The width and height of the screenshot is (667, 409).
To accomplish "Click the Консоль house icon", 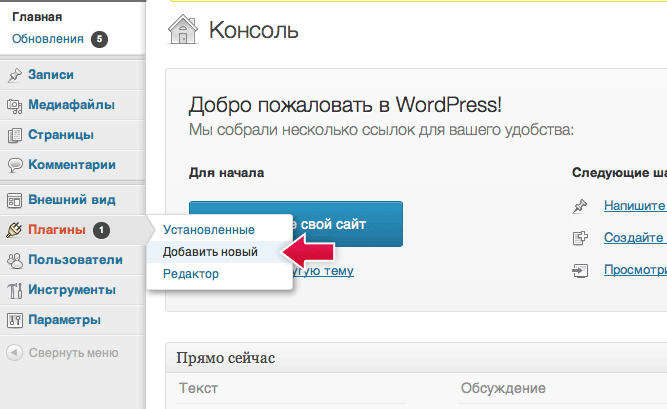I will [x=183, y=29].
